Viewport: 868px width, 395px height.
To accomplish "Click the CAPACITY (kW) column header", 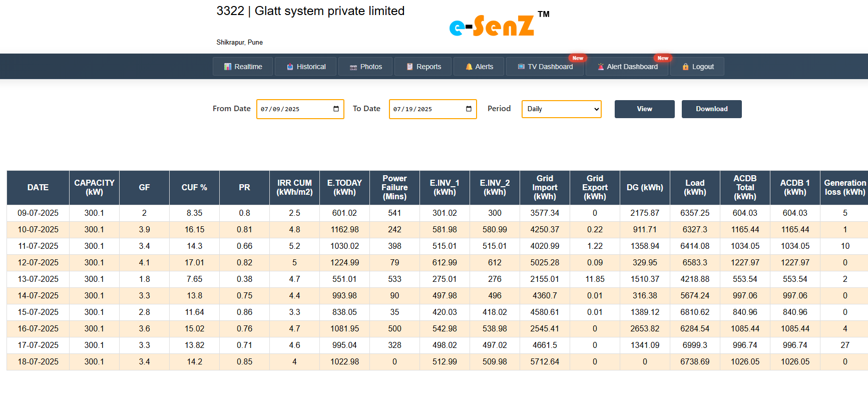I will click(94, 187).
